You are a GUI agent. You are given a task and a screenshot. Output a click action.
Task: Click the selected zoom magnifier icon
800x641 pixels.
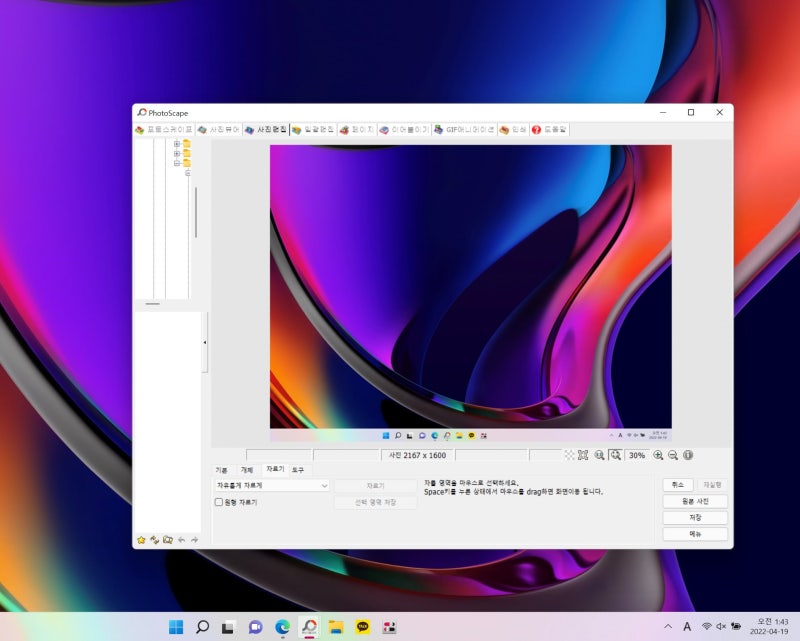pyautogui.click(x=616, y=455)
